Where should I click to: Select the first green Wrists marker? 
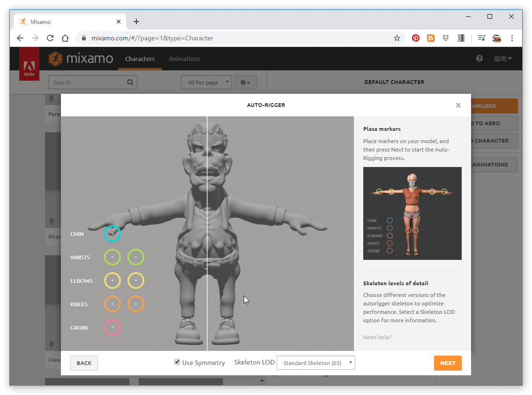point(112,257)
